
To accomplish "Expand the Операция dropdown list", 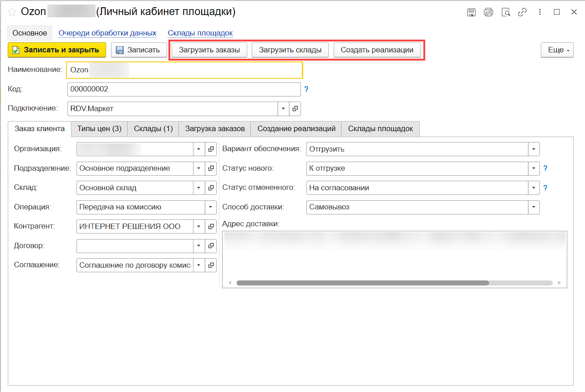I will [211, 207].
